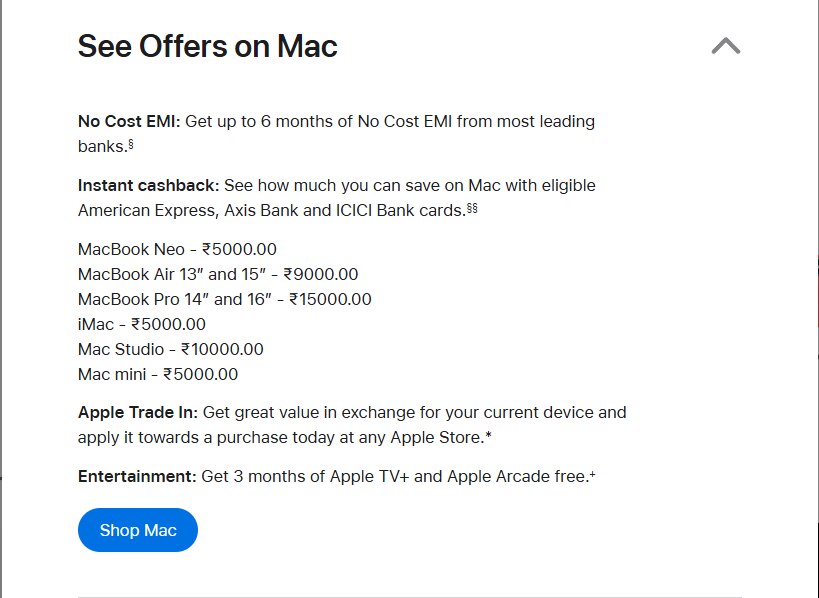Screen dimensions: 819x598
Task: Click the ICICI Bank cards text
Action: (x=400, y=210)
